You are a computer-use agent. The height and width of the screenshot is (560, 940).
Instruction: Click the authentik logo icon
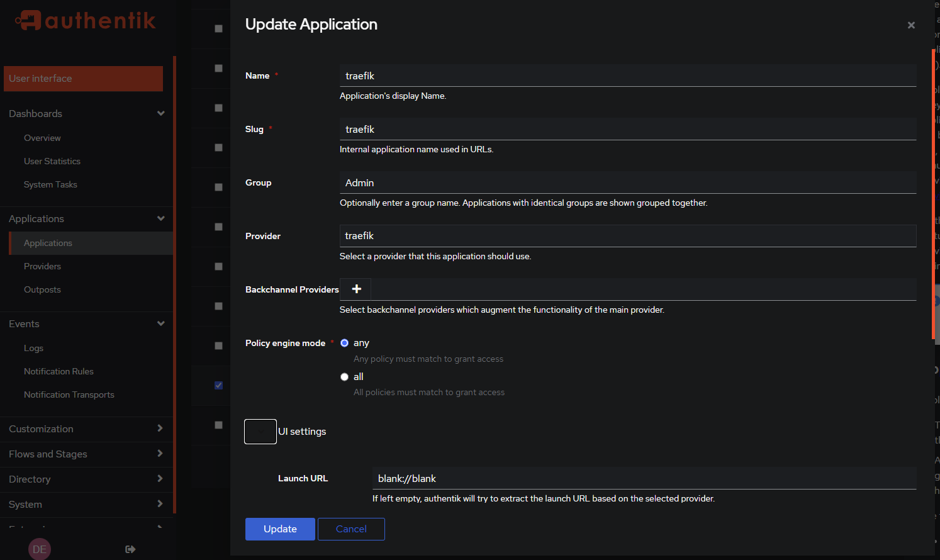pyautogui.click(x=28, y=20)
